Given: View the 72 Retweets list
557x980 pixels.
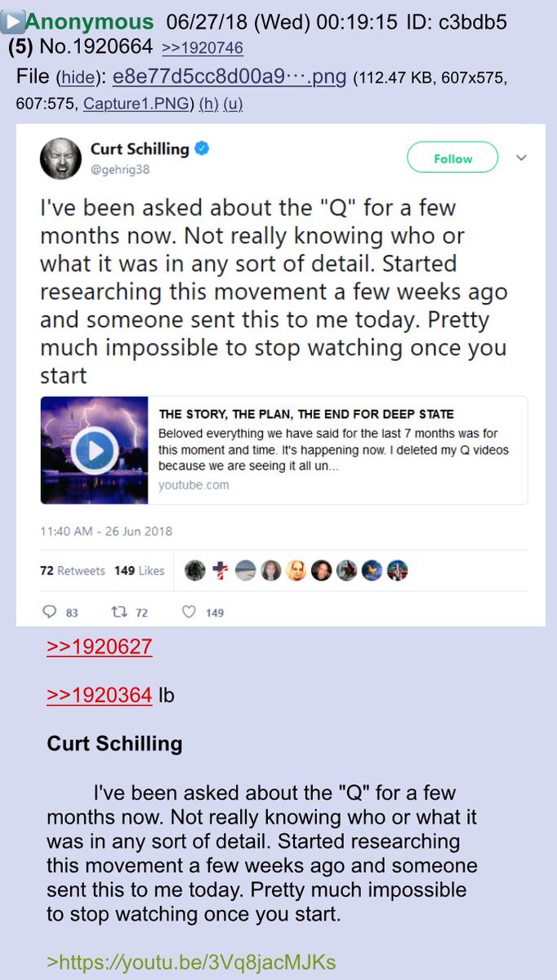Looking at the screenshot, I should click(73, 571).
